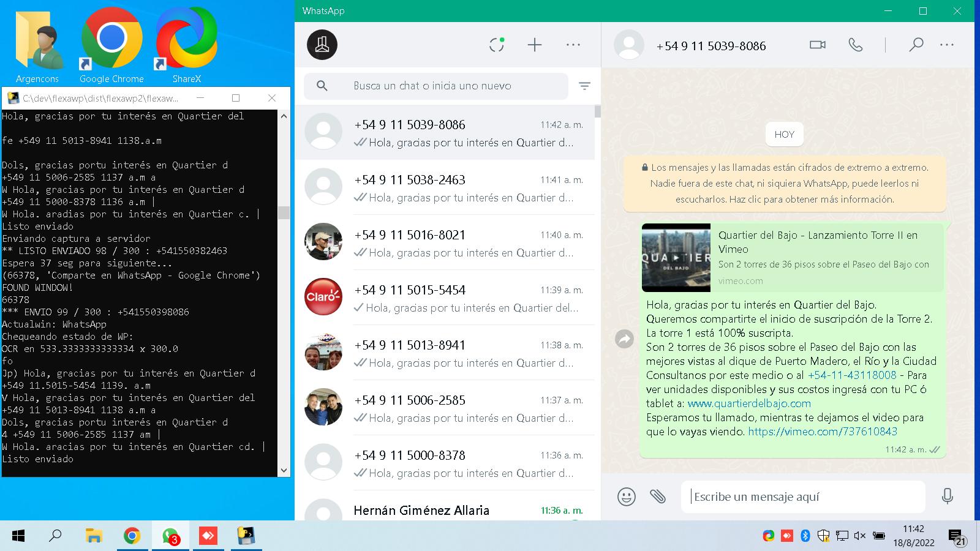This screenshot has height=551, width=980.
Task: Open the WhatsApp profile avatar
Action: pyautogui.click(x=322, y=45)
